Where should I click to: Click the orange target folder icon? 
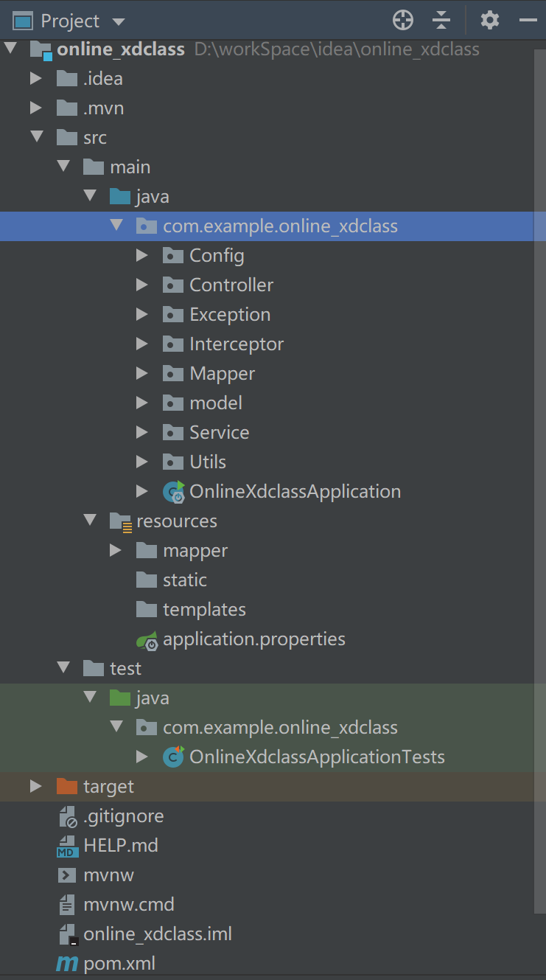click(67, 787)
